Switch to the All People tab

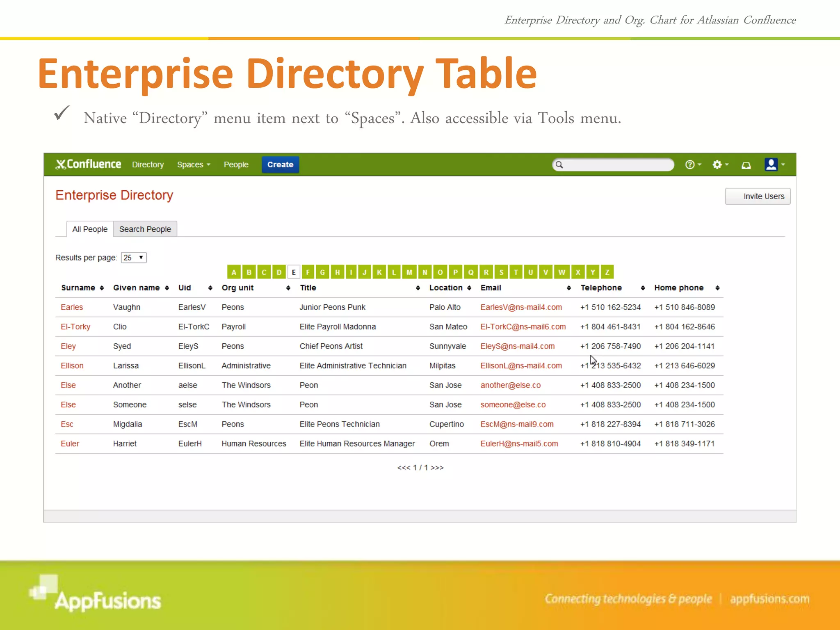(x=90, y=229)
